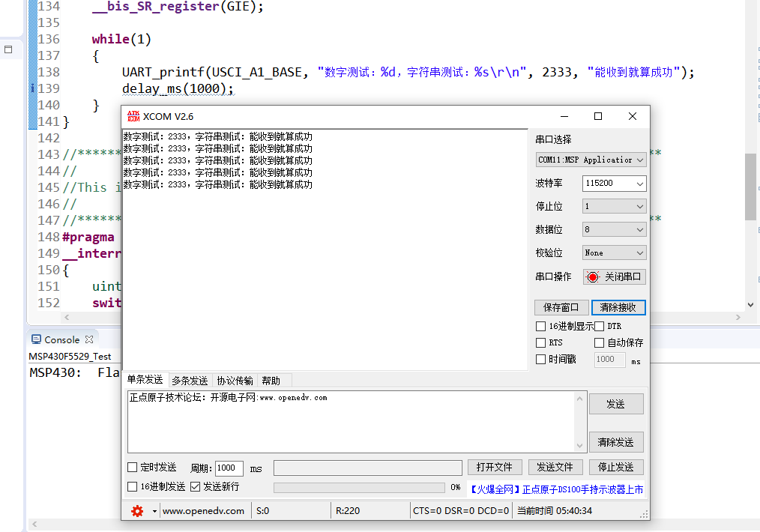Click editor horizontal scroll left arrow
Image resolution: width=760 pixels, height=532 pixels.
coord(67,318)
